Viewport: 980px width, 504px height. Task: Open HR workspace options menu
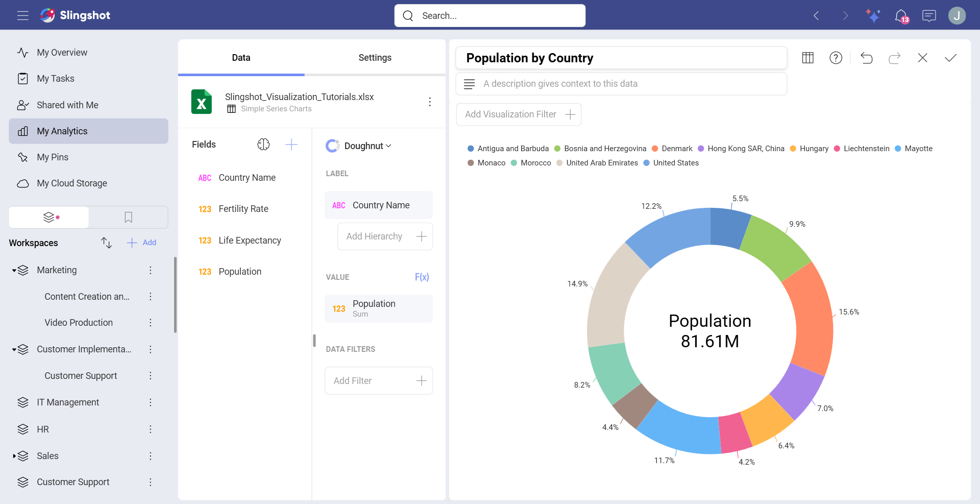pos(151,429)
